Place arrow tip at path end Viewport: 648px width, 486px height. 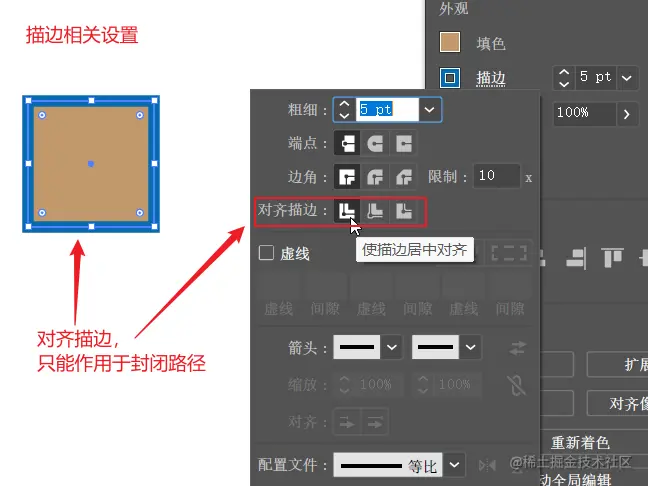(x=375, y=422)
